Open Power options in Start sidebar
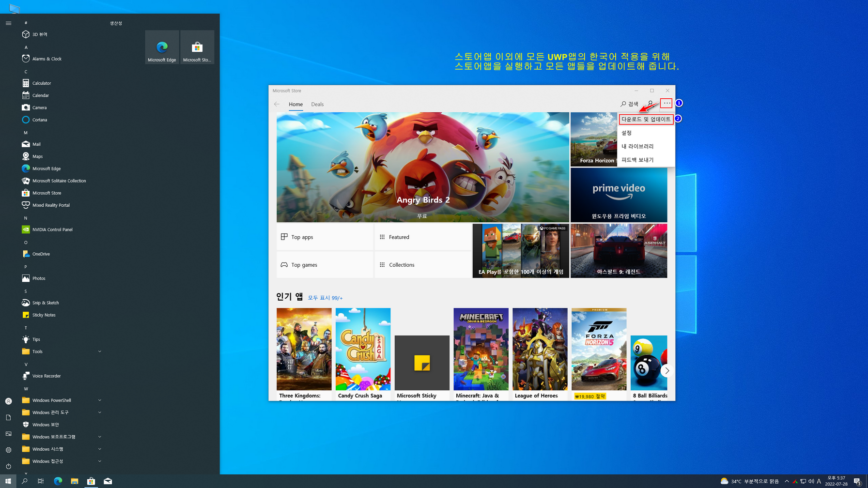Screen dimensions: 868x488 (x=8, y=466)
